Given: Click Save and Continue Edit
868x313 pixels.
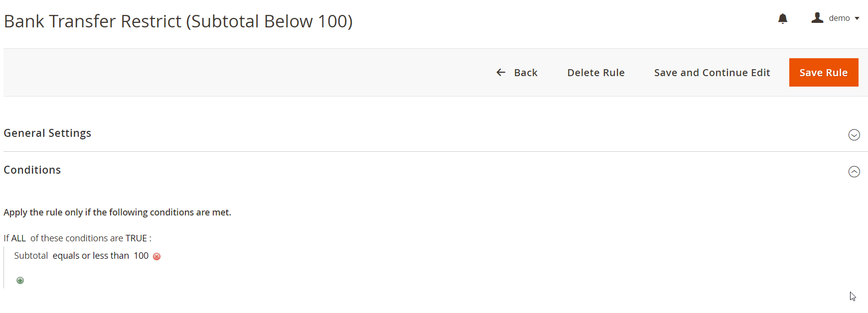Looking at the screenshot, I should 712,73.
